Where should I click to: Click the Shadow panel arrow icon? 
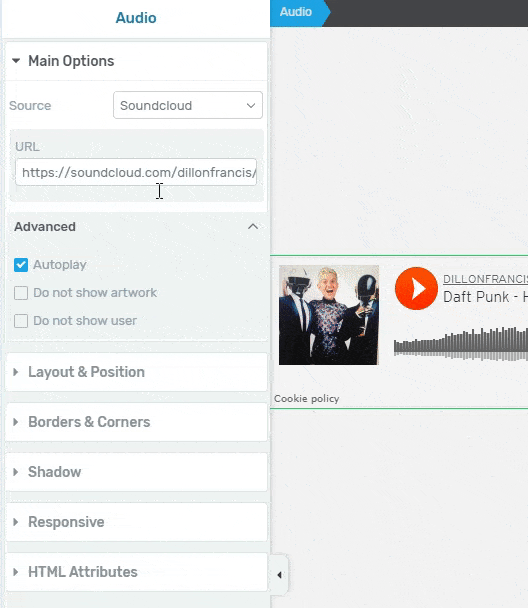16,472
